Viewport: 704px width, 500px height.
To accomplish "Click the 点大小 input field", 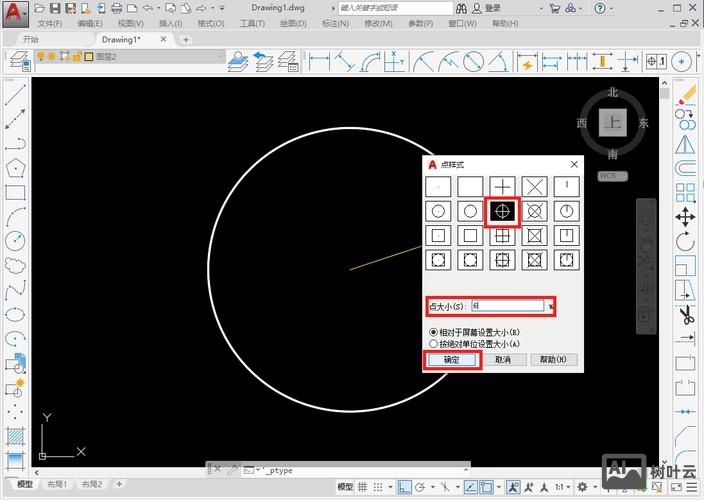I will [x=506, y=306].
